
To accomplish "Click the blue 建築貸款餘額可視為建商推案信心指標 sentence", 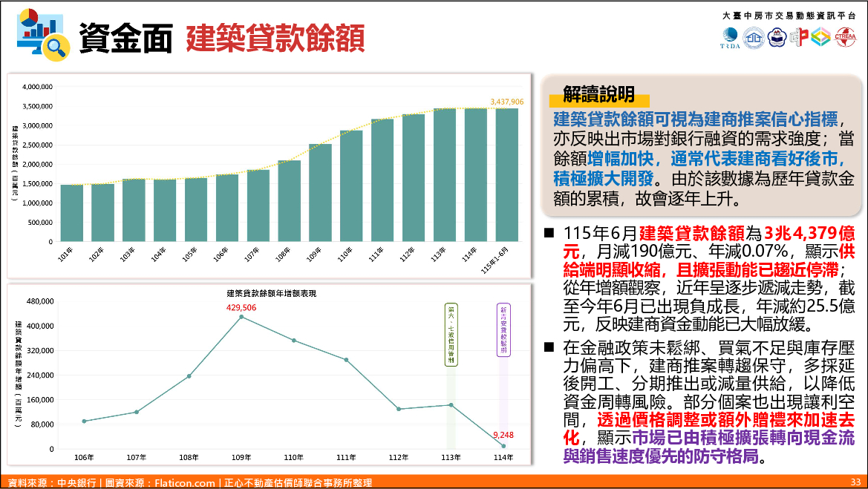I will [x=696, y=119].
